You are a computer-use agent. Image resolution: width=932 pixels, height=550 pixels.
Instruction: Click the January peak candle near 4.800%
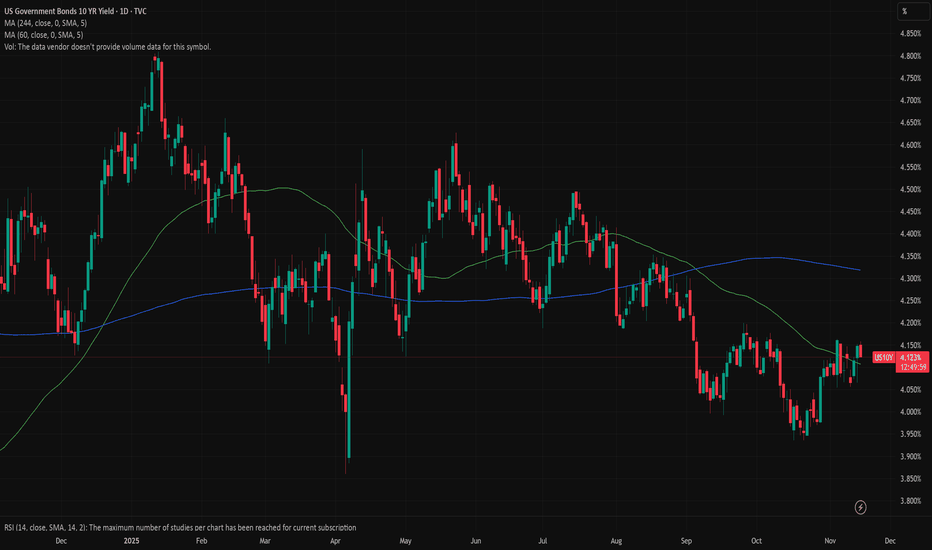click(x=157, y=70)
